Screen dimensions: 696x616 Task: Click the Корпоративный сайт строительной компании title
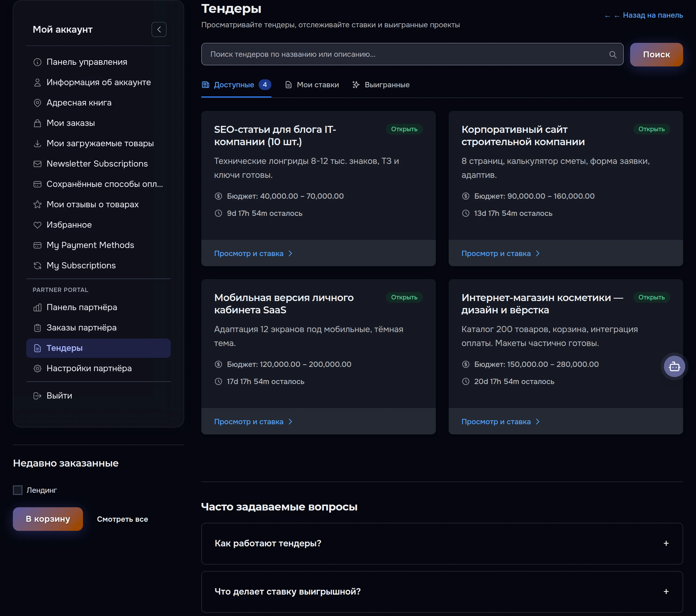523,136
